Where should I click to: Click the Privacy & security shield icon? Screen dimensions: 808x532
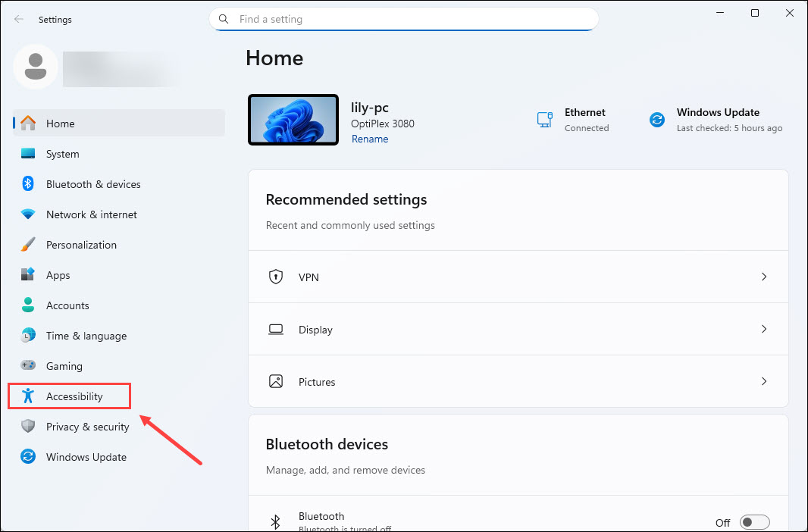(28, 427)
